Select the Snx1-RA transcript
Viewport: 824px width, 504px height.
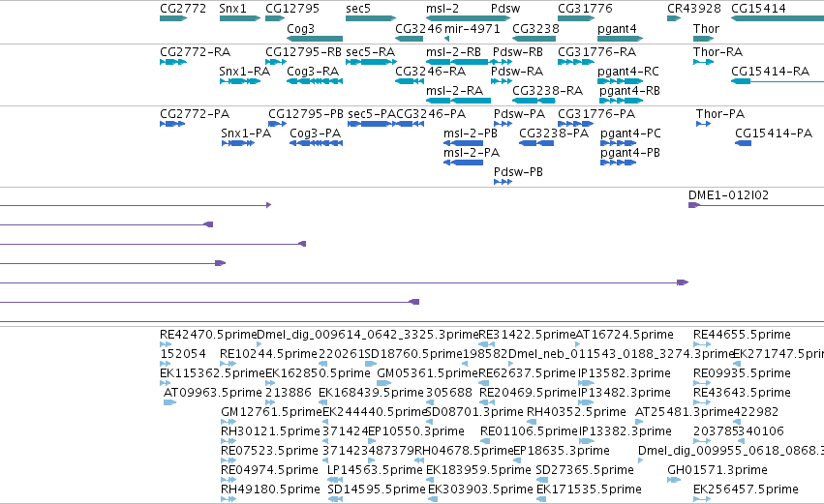click(239, 81)
